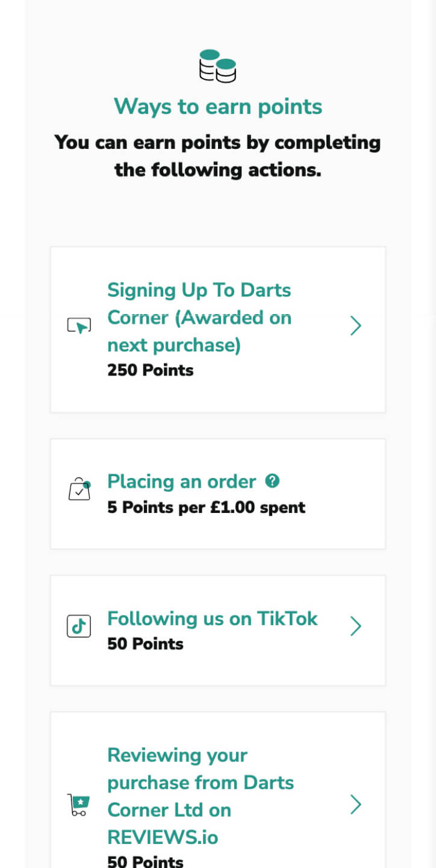The width and height of the screenshot is (436, 868).
Task: Expand the Signing Up To Darts Corner chevron
Action: [356, 326]
